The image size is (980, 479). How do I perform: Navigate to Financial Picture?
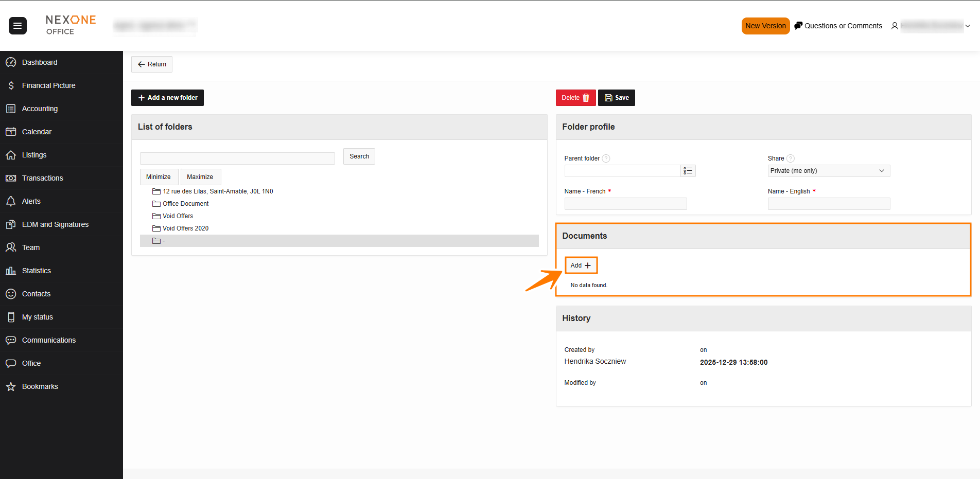(x=48, y=85)
